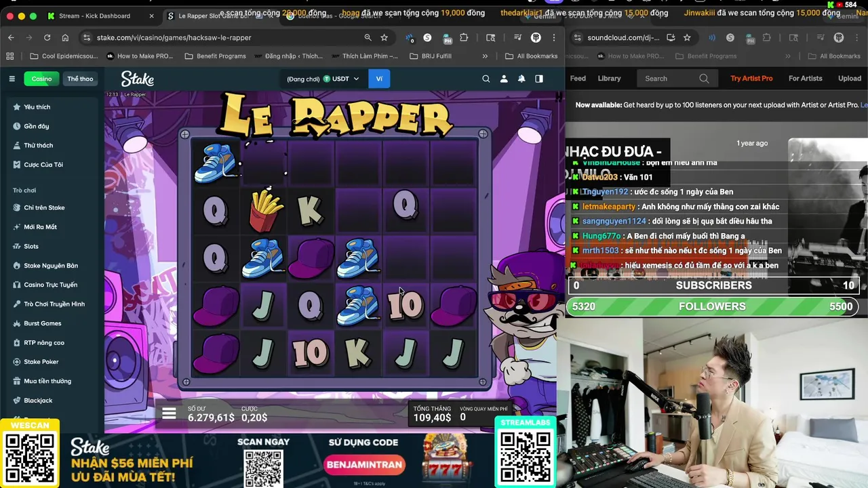This screenshot has height=488, width=868.
Task: Click Tổng thắng 109,40$ value
Action: pyautogui.click(x=433, y=414)
